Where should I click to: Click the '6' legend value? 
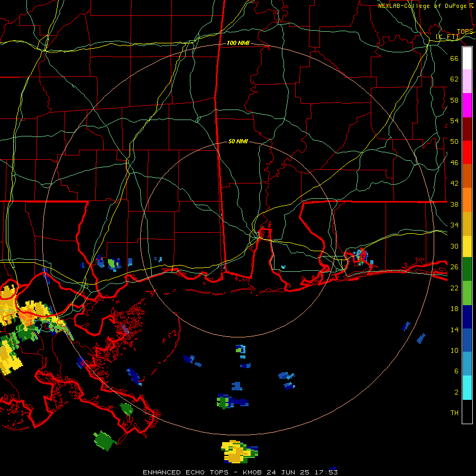(456, 371)
